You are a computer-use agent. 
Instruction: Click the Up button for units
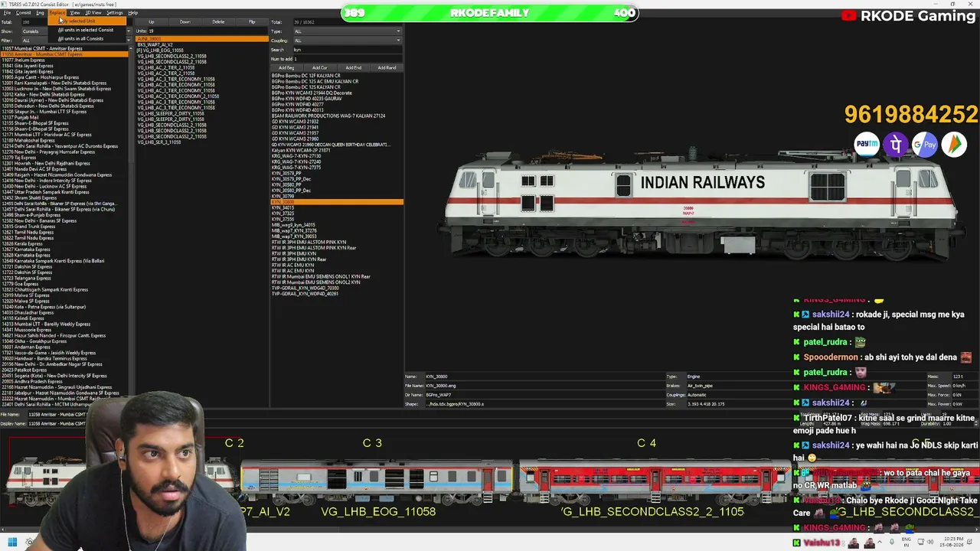pos(151,21)
